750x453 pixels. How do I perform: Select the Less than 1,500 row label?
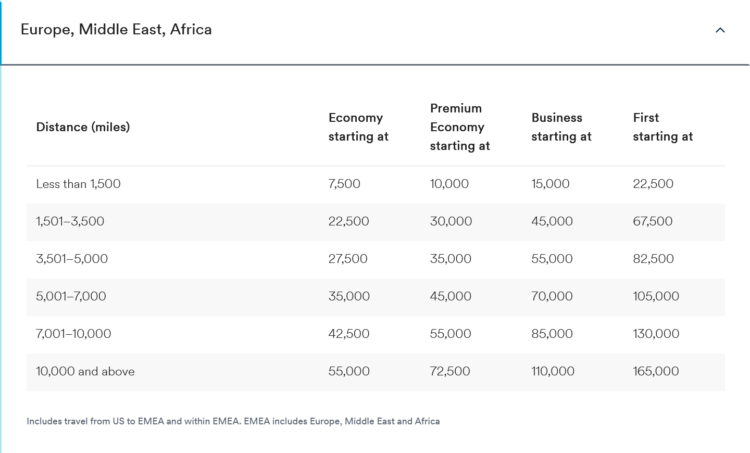(x=78, y=184)
